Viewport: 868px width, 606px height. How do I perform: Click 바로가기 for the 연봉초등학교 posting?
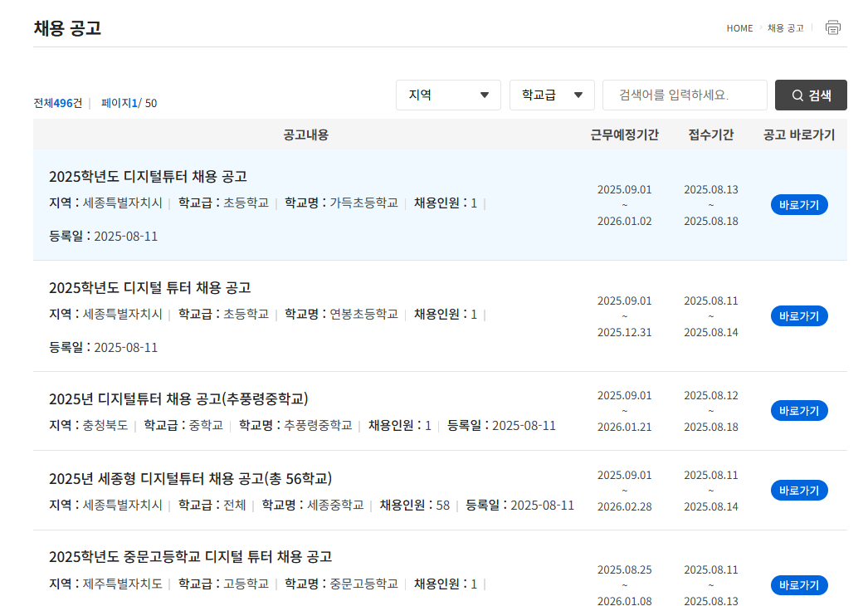[798, 315]
